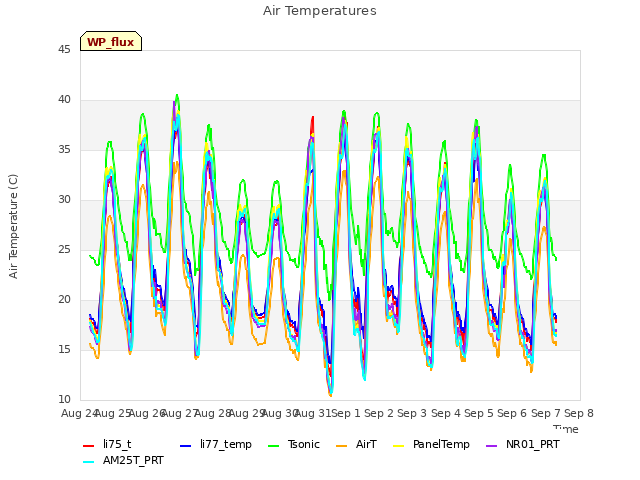Click the Sep 7 x-axis label
640x480 pixels.
point(546,413)
